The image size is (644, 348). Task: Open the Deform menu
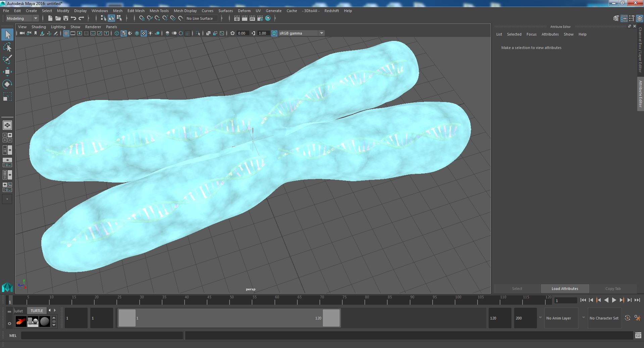(x=244, y=11)
